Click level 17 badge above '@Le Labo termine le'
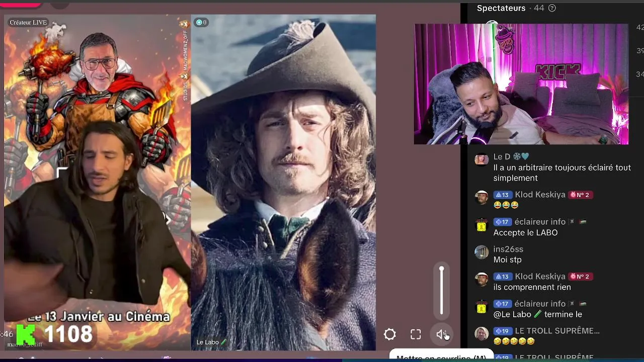 [x=503, y=304]
